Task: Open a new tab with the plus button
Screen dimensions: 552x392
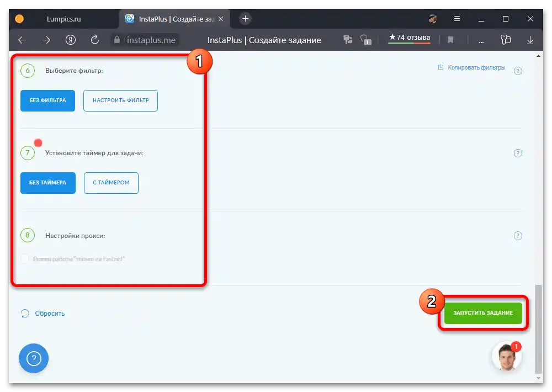Action: click(245, 19)
